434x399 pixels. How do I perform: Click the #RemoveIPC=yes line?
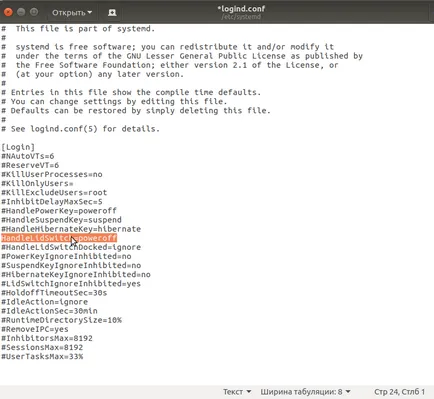[35, 329]
